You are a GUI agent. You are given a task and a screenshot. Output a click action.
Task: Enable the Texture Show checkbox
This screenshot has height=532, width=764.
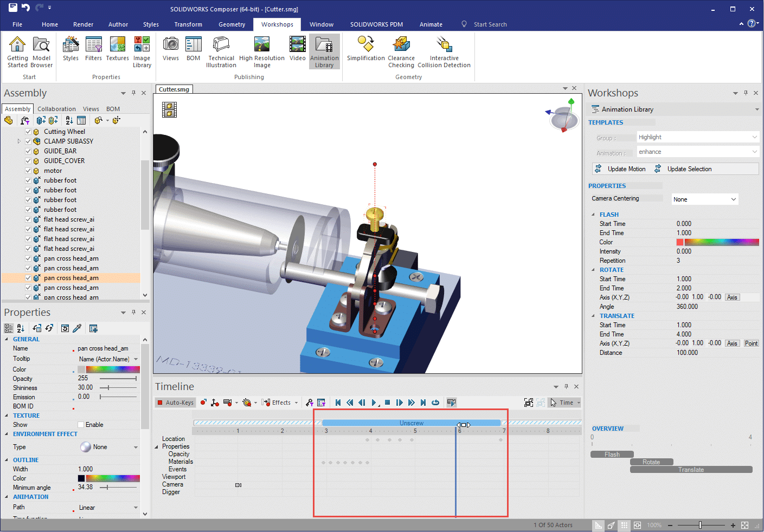point(81,425)
